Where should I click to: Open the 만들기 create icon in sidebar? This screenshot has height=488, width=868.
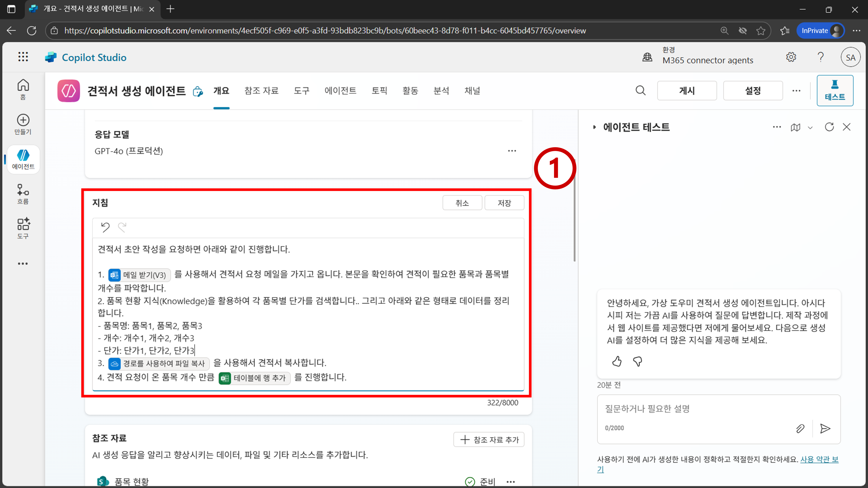[23, 124]
